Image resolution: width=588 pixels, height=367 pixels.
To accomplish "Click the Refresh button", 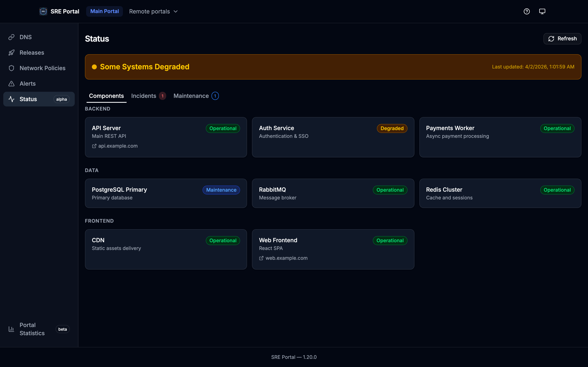I will tap(562, 39).
